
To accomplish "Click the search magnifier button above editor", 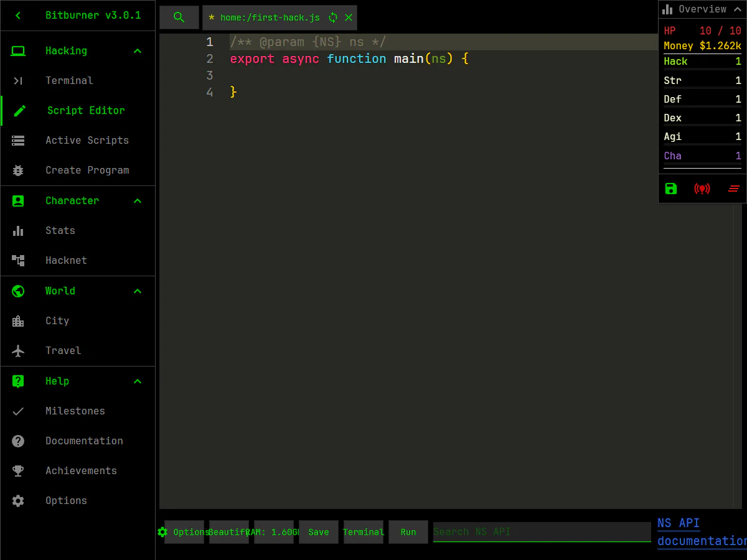I will tap(179, 17).
